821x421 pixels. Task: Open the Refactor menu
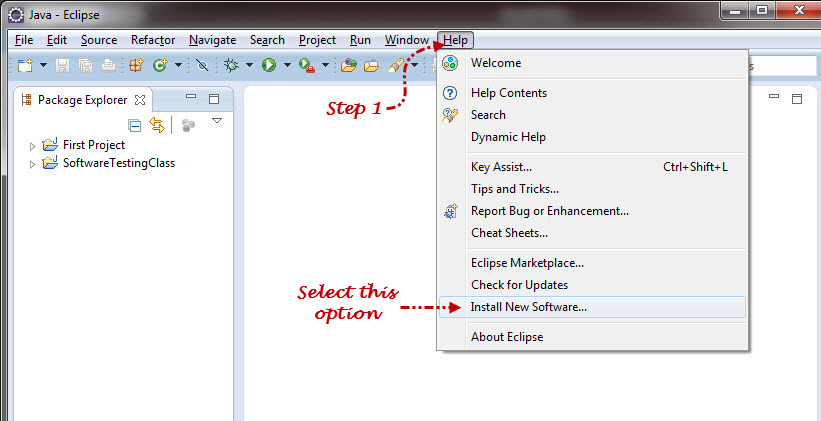click(153, 40)
